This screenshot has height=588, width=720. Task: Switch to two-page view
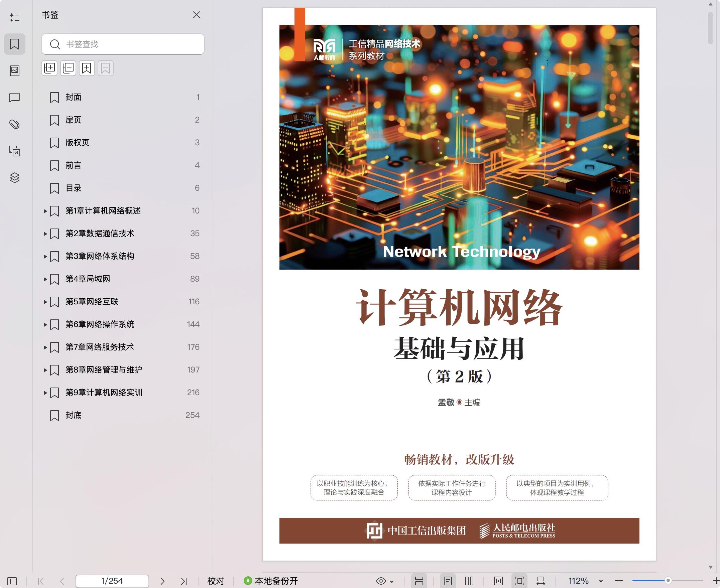(x=469, y=581)
